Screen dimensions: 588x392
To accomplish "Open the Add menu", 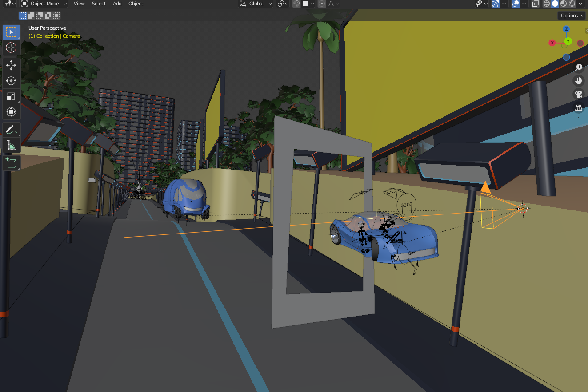I will (x=117, y=4).
